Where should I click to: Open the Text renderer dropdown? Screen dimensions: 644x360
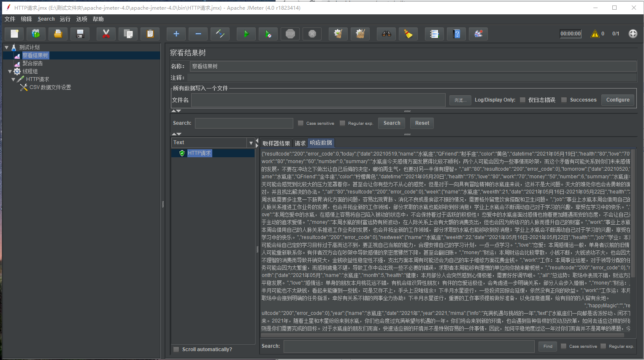tap(251, 143)
